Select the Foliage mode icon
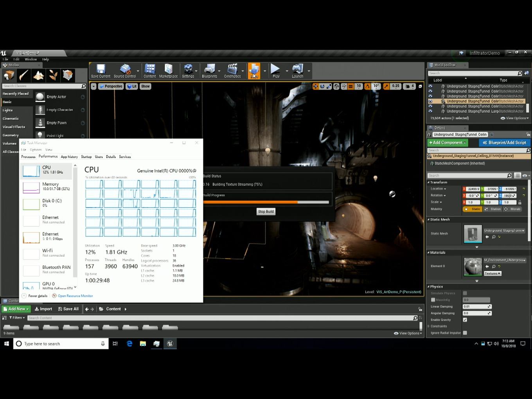 pyautogui.click(x=53, y=75)
